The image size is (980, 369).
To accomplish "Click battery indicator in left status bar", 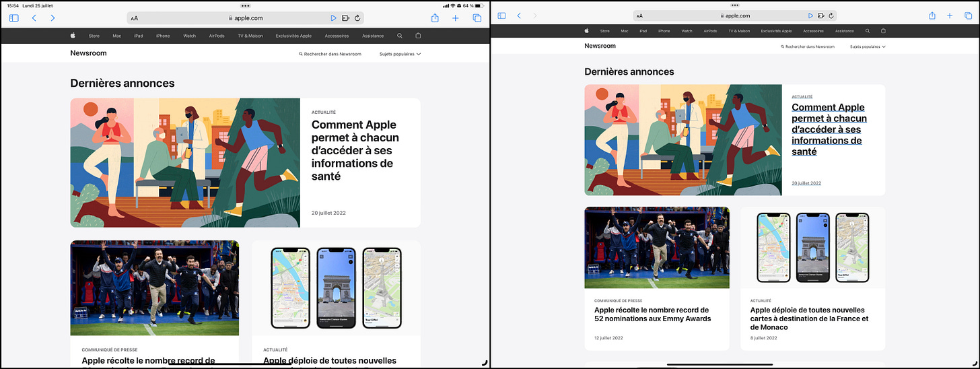I will 481,5.
